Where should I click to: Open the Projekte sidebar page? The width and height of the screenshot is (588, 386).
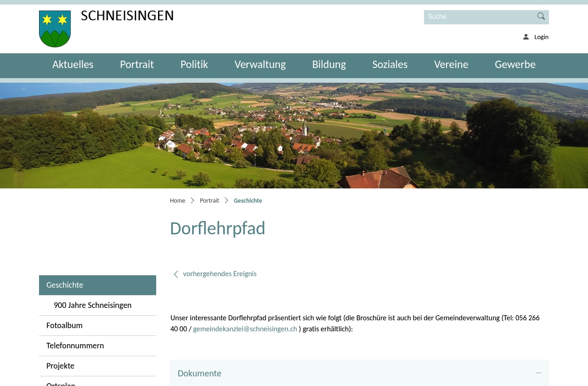60,366
